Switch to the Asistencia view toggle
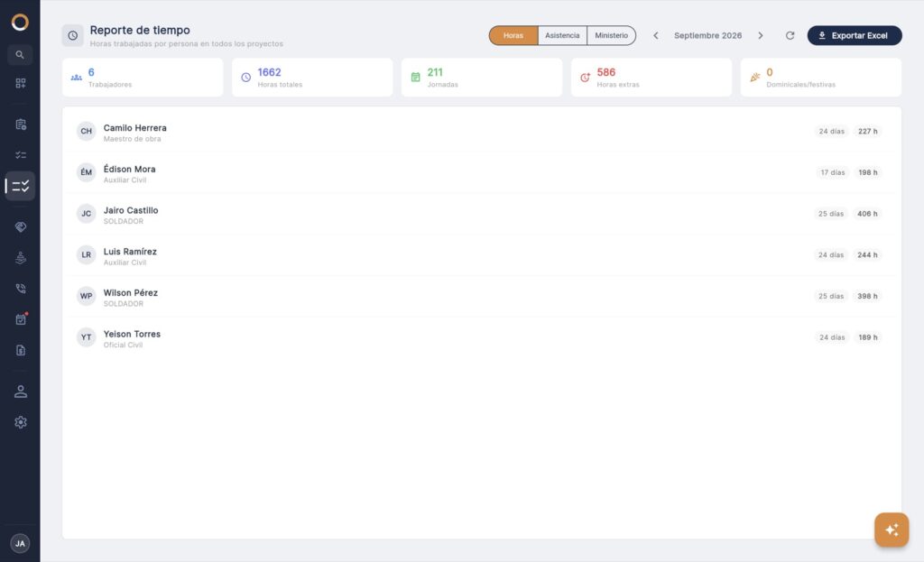The width and height of the screenshot is (924, 562). [x=562, y=35]
